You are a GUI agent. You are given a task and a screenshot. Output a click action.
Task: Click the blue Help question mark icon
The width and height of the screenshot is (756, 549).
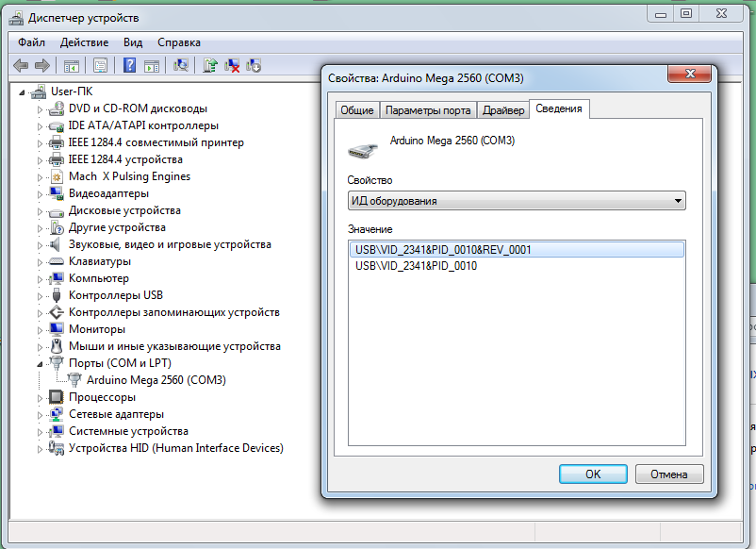click(x=129, y=65)
